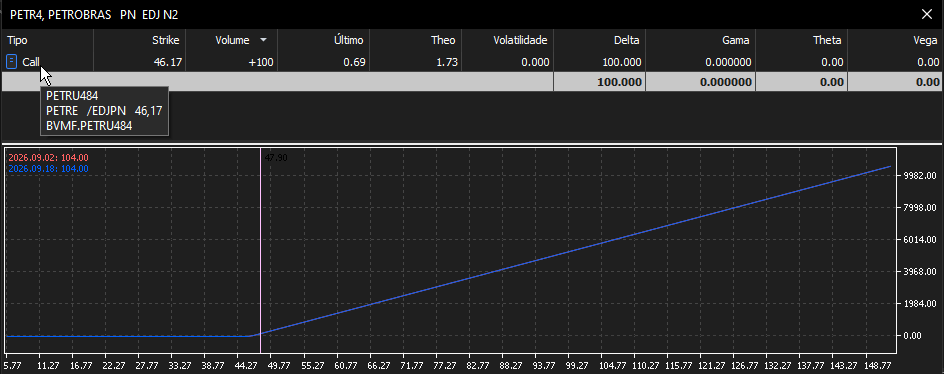
Task: Select the blue 2026.09.18 legend entry
Action: 48,169
